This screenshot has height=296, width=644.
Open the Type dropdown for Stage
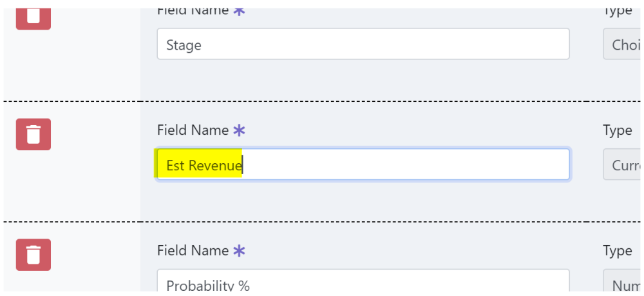[x=623, y=44]
